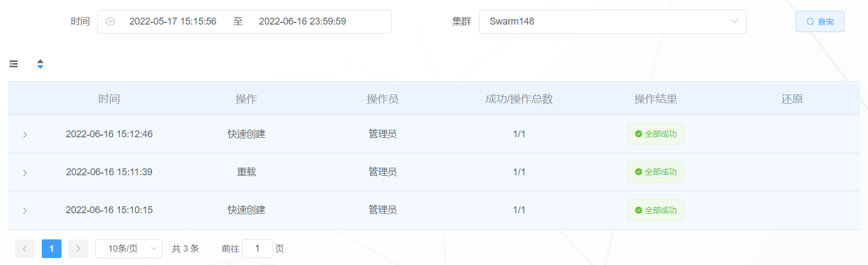This screenshot has width=868, height=265.
Task: Click the list view icon above table
Action: pos(14,64)
